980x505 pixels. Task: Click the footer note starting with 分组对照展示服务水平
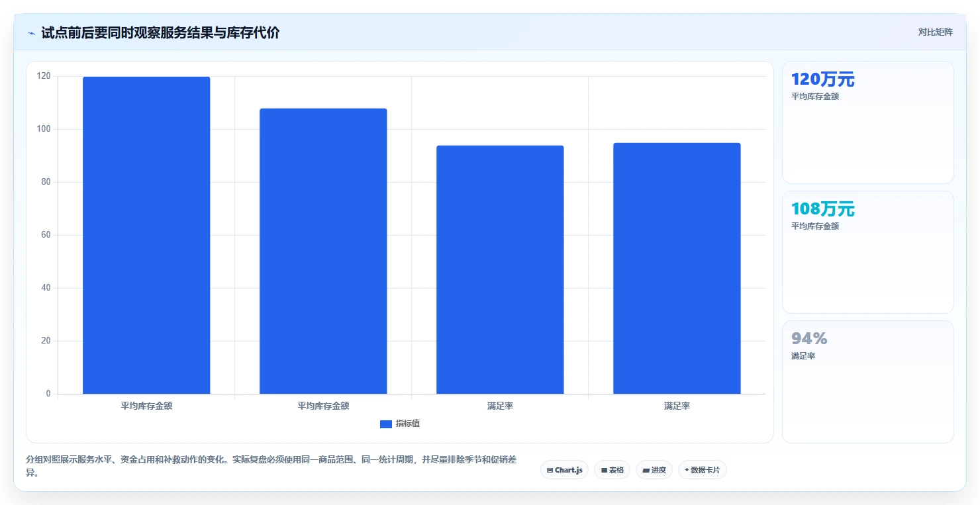[x=271, y=466]
